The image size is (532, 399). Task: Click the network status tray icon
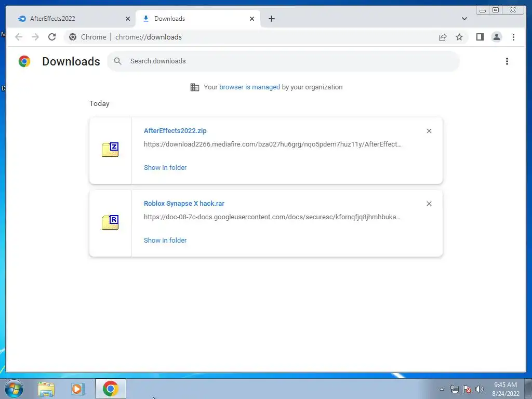click(454, 389)
